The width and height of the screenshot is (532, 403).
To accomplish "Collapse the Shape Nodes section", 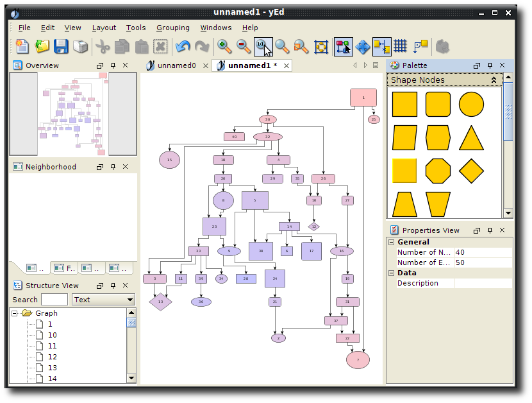I will [493, 80].
